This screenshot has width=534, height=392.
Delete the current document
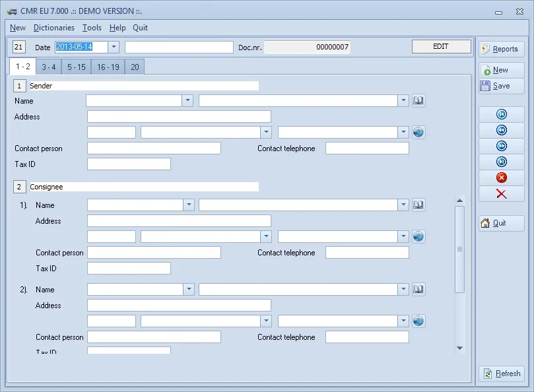pyautogui.click(x=500, y=177)
